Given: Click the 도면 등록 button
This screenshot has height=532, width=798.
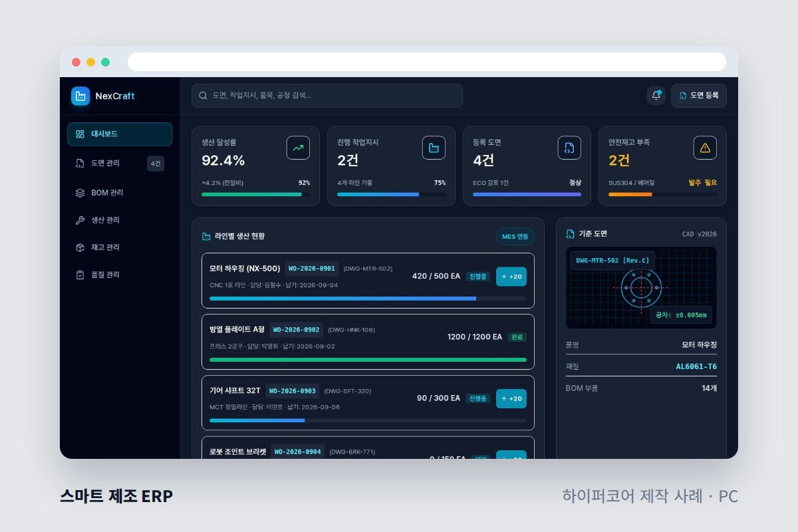Looking at the screenshot, I should [699, 96].
